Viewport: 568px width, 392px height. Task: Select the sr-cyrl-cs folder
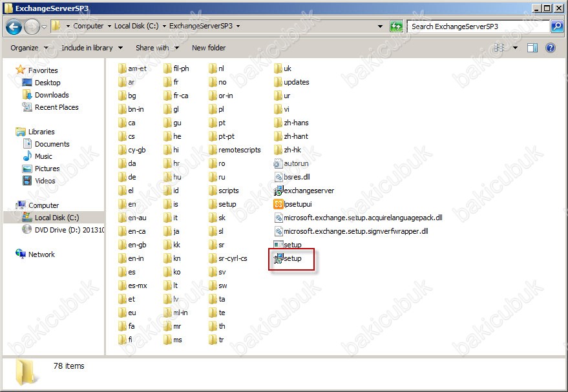pos(228,258)
